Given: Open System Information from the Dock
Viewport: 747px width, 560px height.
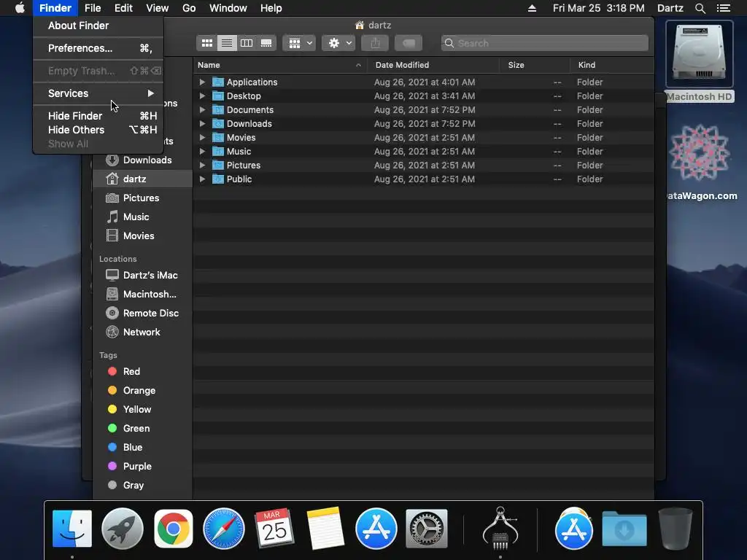Looking at the screenshot, I should 500,529.
